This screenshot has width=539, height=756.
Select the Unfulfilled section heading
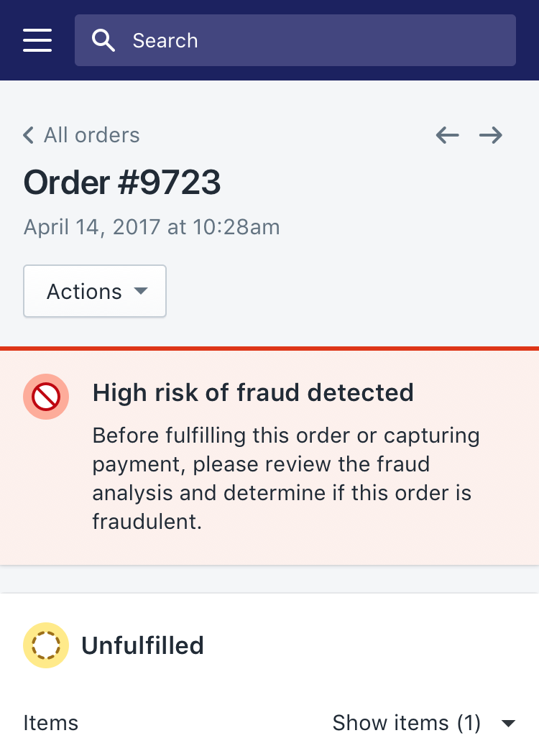(x=143, y=645)
